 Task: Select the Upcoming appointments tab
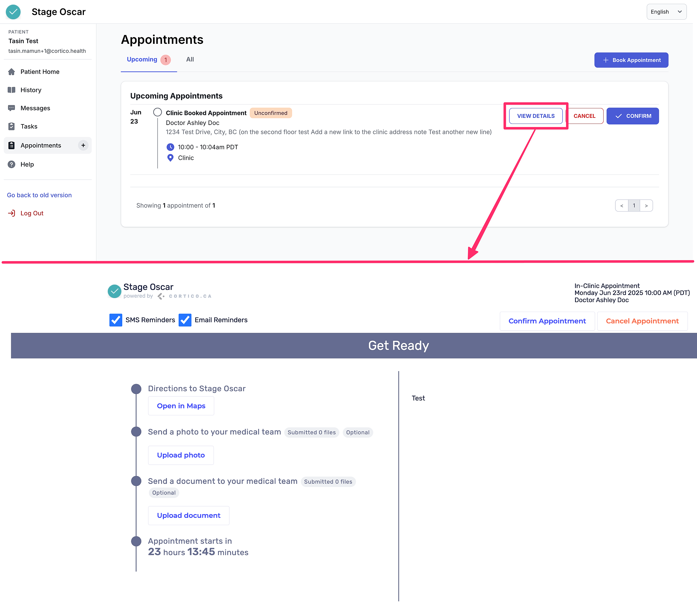click(142, 60)
